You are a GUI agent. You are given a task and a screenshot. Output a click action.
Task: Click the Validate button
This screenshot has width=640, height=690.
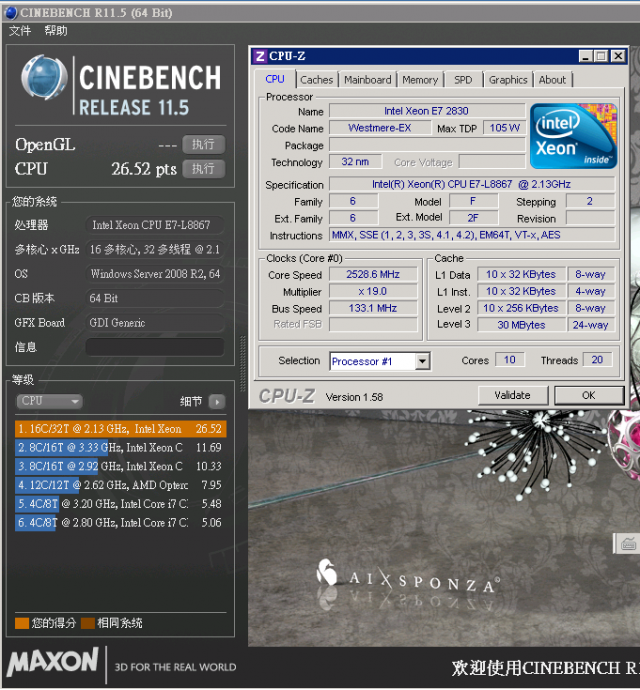(513, 395)
